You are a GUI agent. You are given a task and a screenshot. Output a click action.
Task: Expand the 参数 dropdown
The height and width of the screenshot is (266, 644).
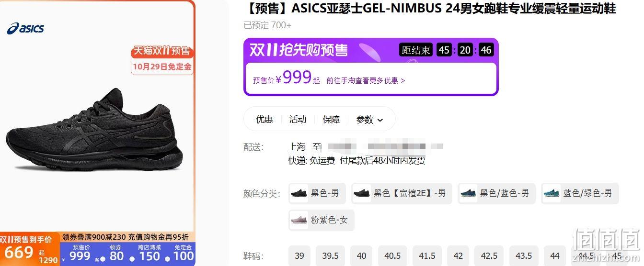369,119
